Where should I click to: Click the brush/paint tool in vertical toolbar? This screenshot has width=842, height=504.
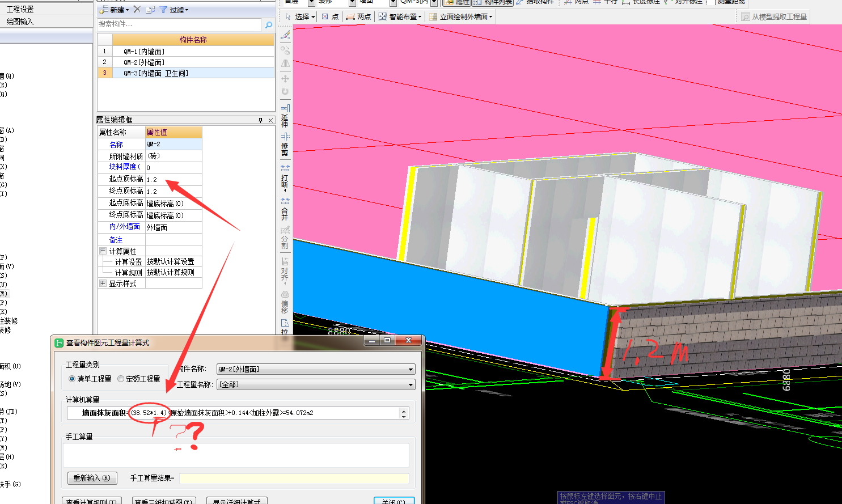coord(285,35)
